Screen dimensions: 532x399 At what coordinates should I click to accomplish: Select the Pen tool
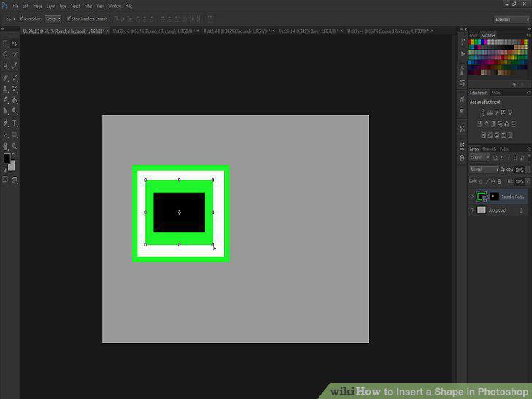tap(5, 123)
